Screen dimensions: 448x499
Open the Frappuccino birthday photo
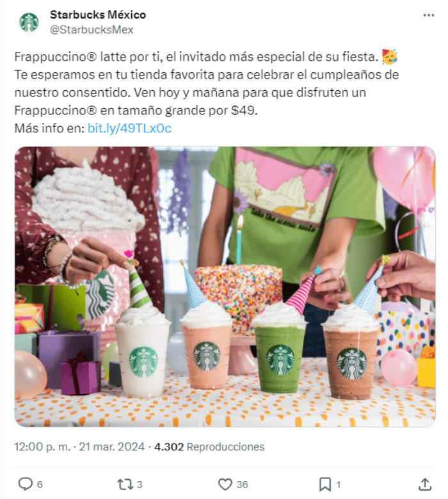(x=225, y=287)
